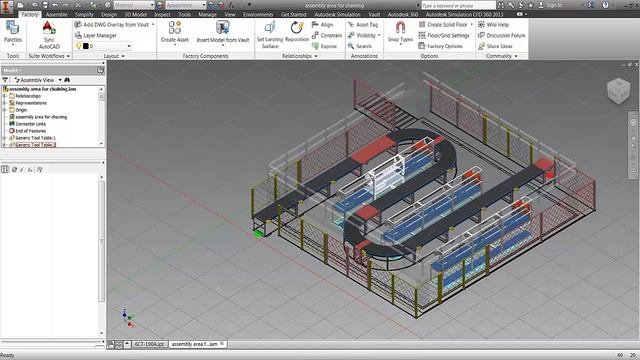The height and width of the screenshot is (360, 640).
Task: Switch to the Simplify ribbon tab
Action: click(84, 14)
